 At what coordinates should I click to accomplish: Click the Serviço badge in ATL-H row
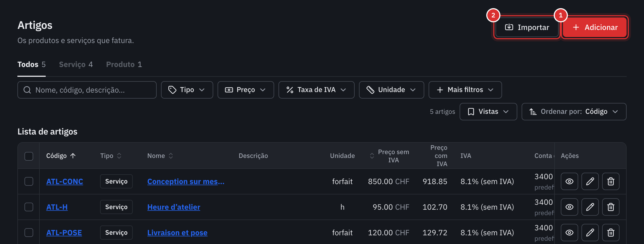click(x=116, y=207)
